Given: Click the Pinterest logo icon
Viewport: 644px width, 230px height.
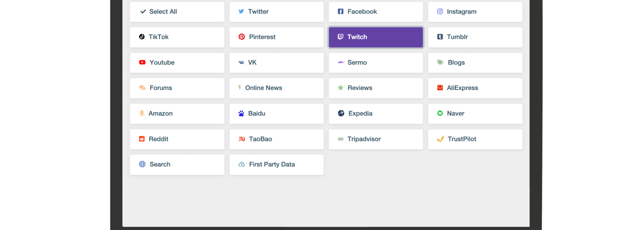Looking at the screenshot, I should [x=241, y=37].
